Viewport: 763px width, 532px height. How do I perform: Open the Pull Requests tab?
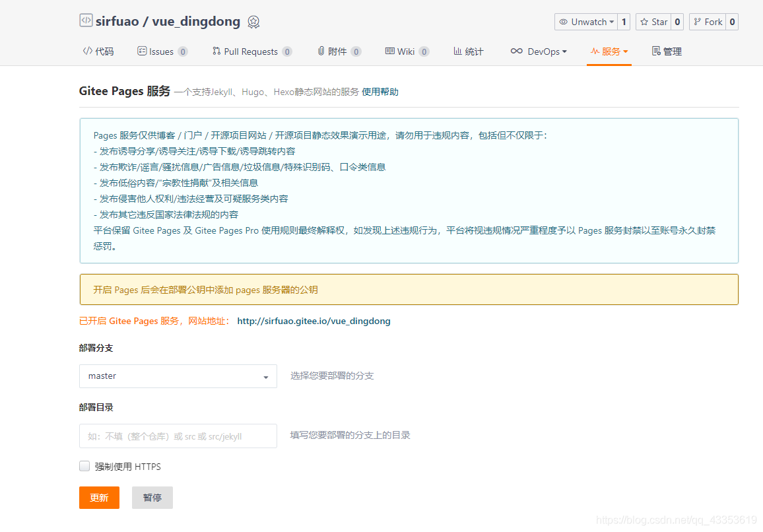252,51
